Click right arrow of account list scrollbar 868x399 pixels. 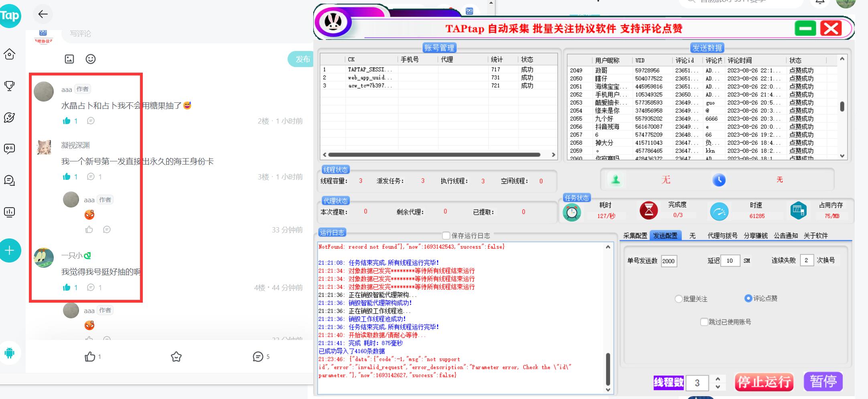click(x=554, y=155)
